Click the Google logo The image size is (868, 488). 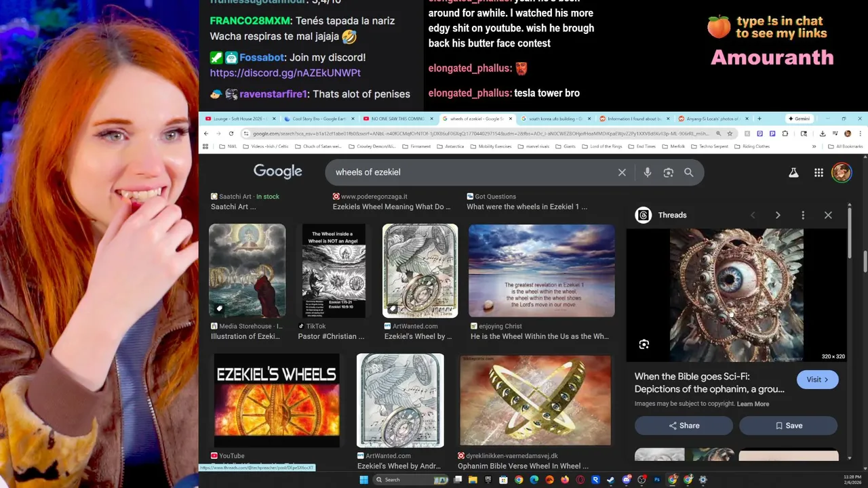[x=277, y=172]
